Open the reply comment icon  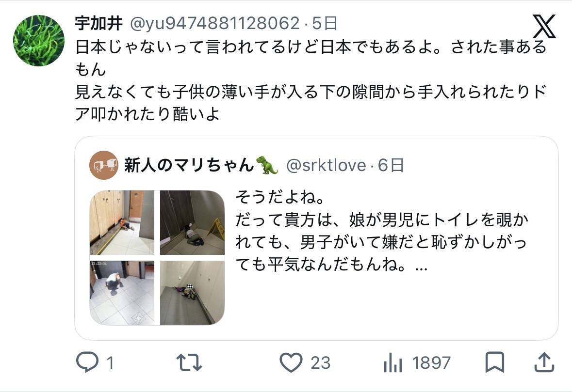click(x=87, y=362)
